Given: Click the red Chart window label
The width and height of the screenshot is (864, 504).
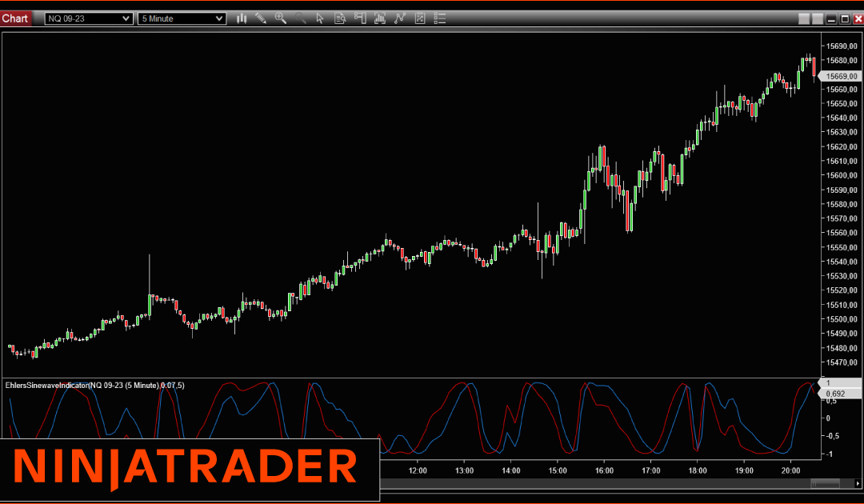Looking at the screenshot, I should (15, 18).
